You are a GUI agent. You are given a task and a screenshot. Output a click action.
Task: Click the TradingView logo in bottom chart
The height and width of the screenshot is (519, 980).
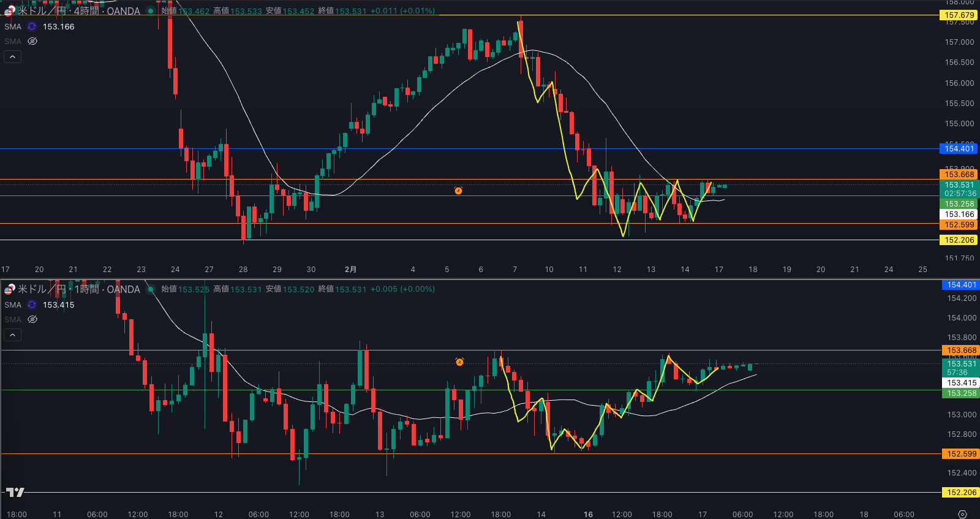click(15, 492)
